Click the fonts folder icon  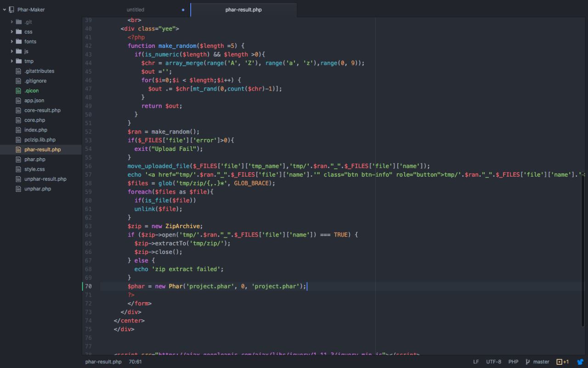click(19, 41)
